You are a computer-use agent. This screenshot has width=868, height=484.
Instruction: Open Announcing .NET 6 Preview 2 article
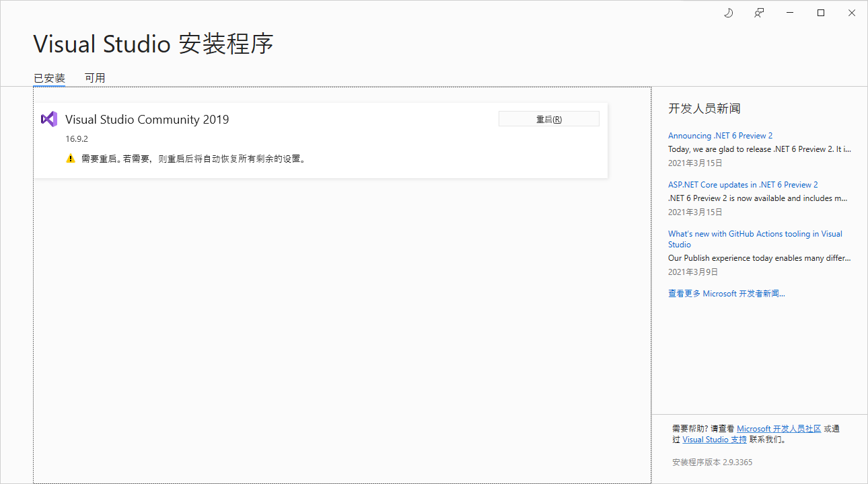point(720,136)
